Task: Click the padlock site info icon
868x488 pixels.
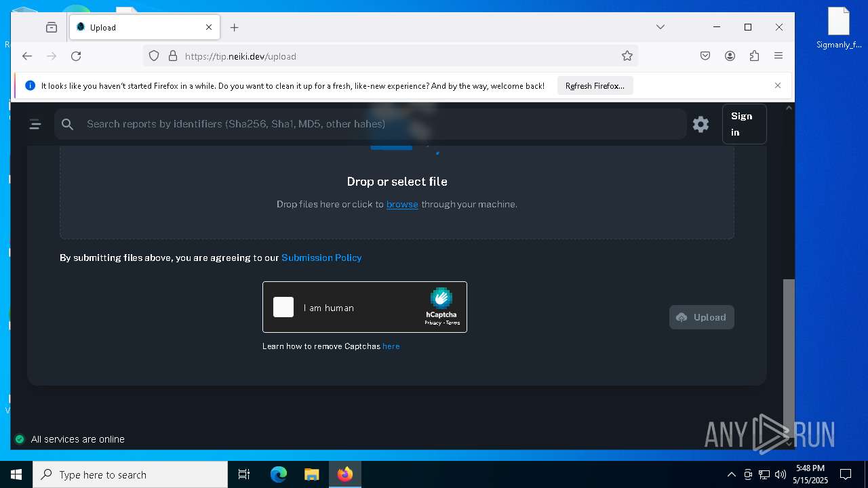Action: coord(172,56)
